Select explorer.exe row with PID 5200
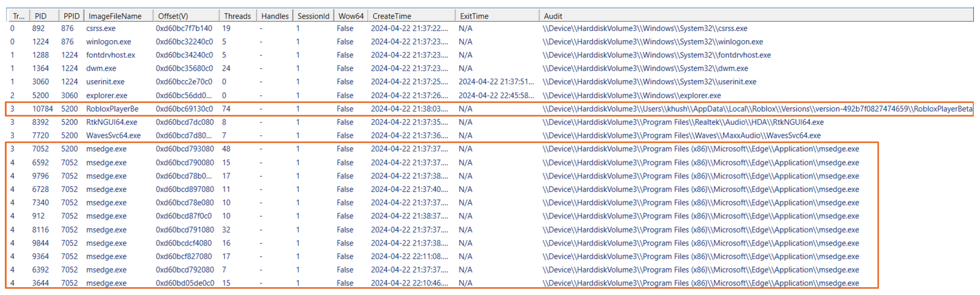Viewport: 980px width, 295px height. [x=107, y=95]
